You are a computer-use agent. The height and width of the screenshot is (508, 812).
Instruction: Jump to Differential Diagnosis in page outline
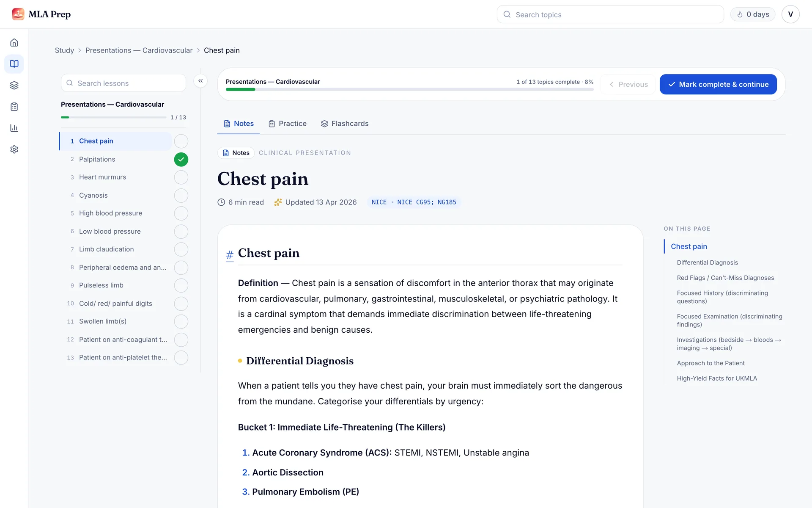[x=707, y=262]
